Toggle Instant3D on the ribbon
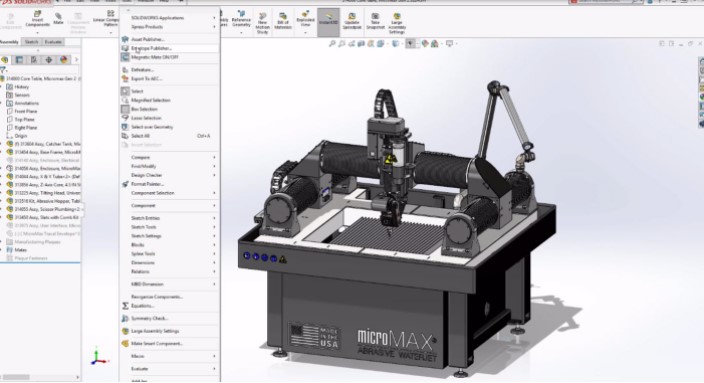704x383 pixels. 329,21
